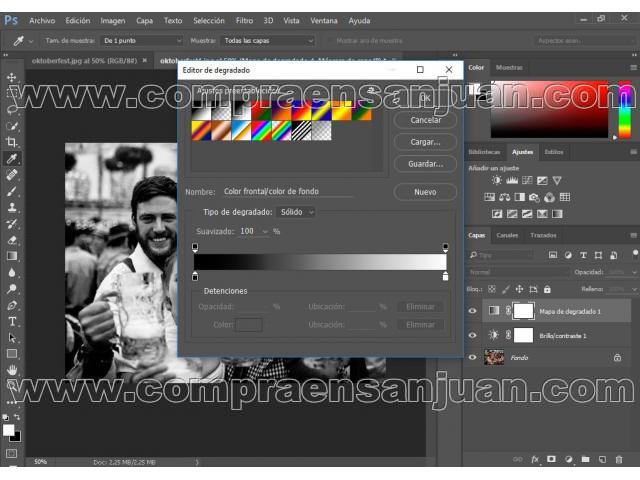
Task: Select the Quick Selection tool
Action: pos(11,126)
